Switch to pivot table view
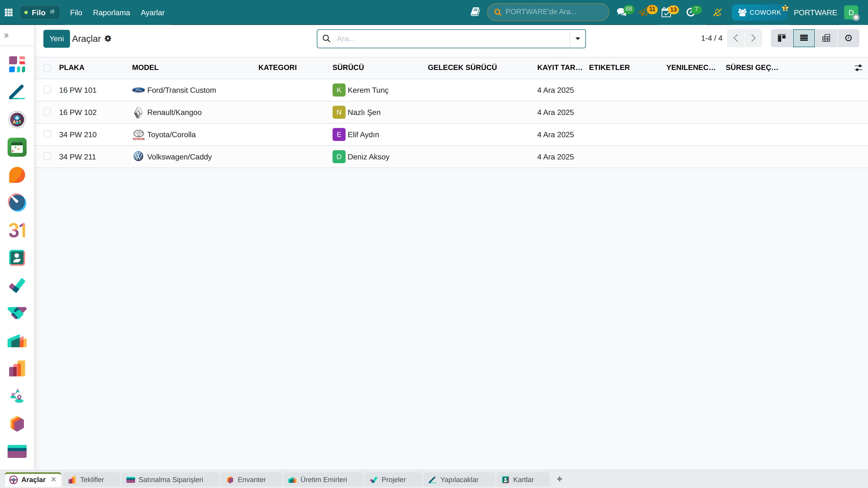Viewport: 868px width, 488px height. pos(826,38)
